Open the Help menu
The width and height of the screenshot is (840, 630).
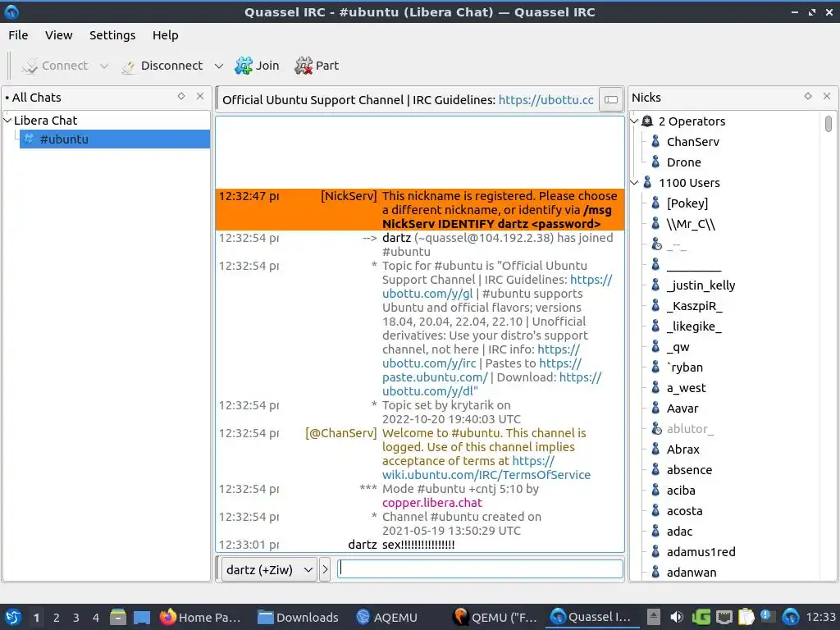[165, 35]
